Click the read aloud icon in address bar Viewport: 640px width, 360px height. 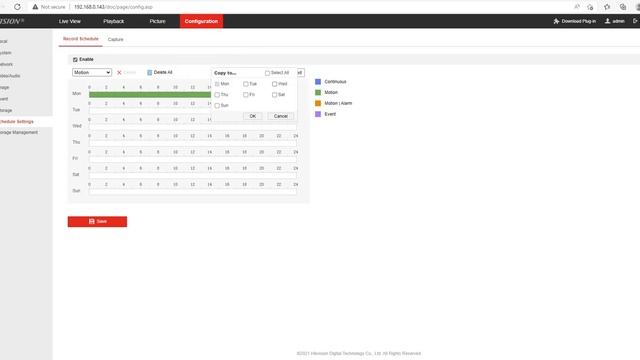(577, 7)
